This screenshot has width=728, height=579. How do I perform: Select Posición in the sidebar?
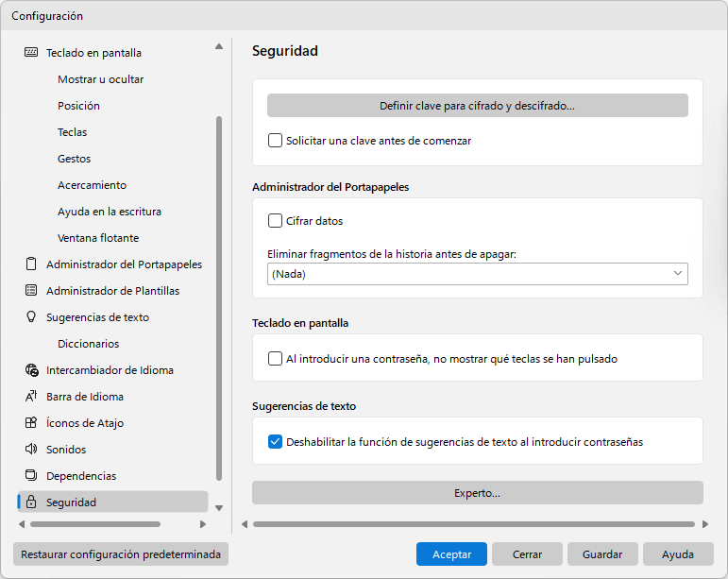[x=78, y=106]
